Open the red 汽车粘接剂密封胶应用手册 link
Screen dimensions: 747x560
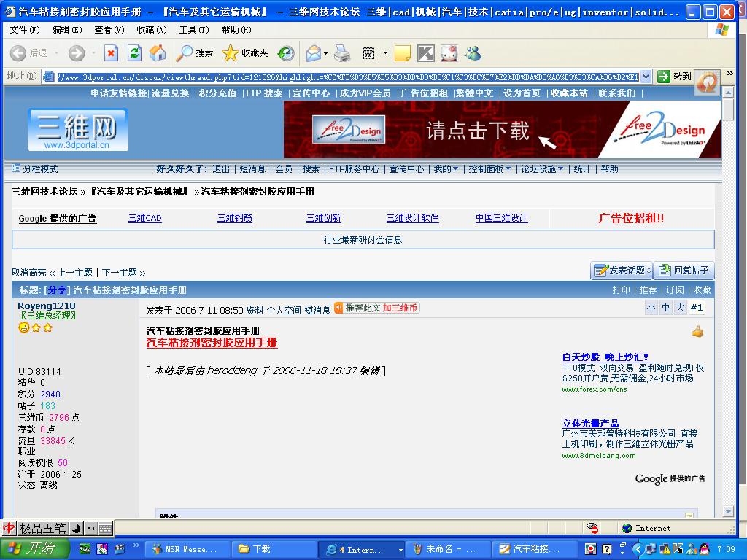tap(212, 343)
